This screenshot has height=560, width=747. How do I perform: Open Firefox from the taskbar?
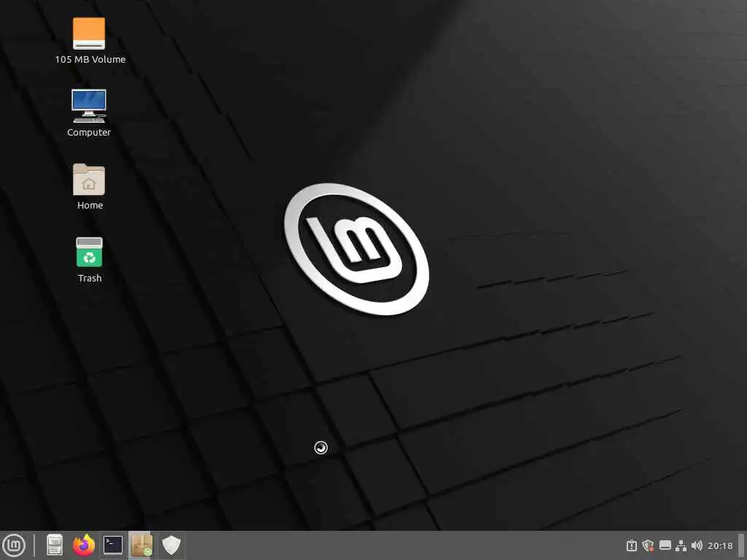coord(84,545)
